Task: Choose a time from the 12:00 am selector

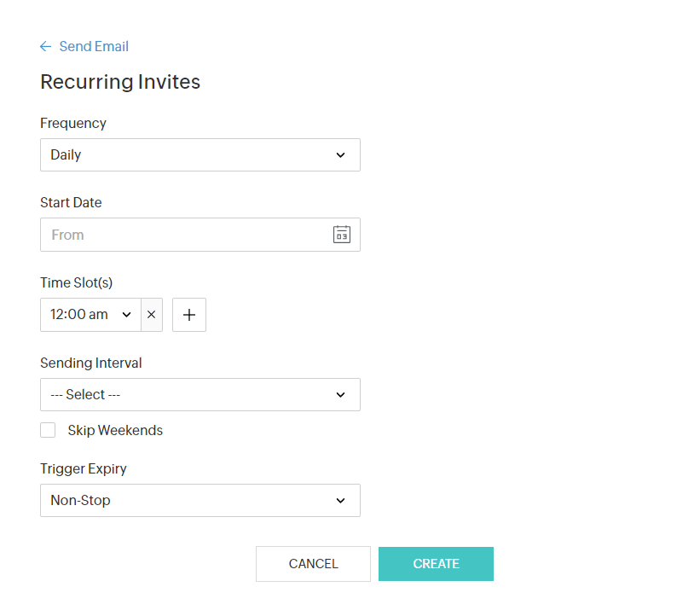Action: click(80, 315)
